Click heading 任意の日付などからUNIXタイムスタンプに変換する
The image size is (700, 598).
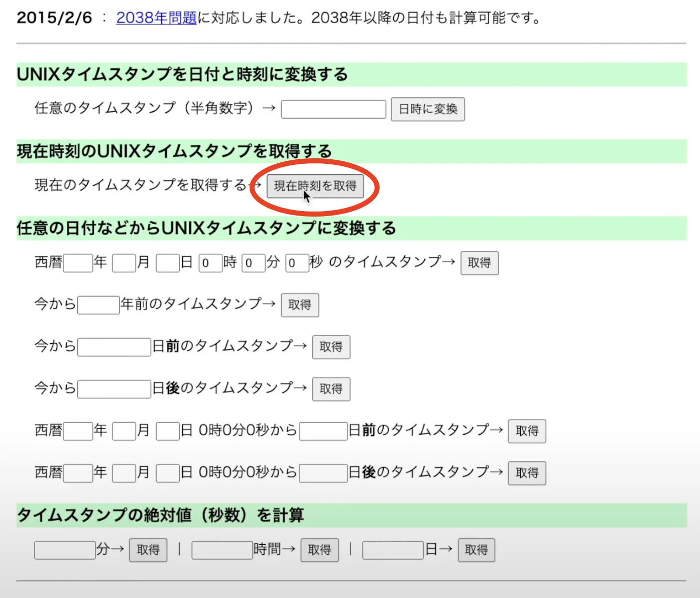pos(206,228)
